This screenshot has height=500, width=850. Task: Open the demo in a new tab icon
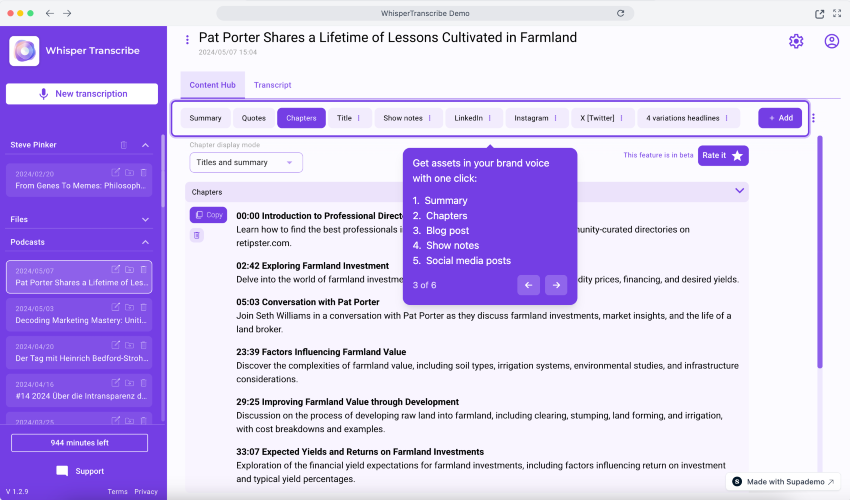819,14
